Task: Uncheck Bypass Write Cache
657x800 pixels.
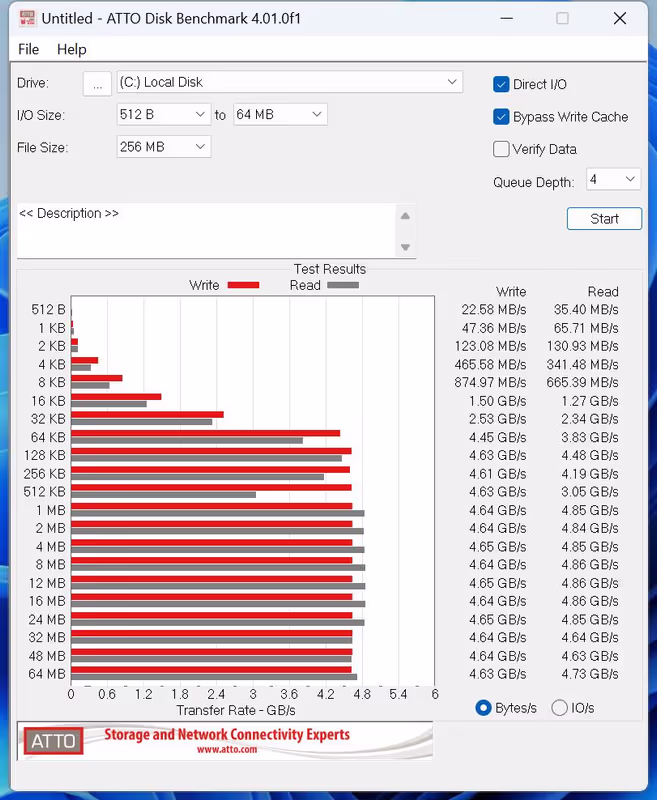Action: click(x=502, y=117)
